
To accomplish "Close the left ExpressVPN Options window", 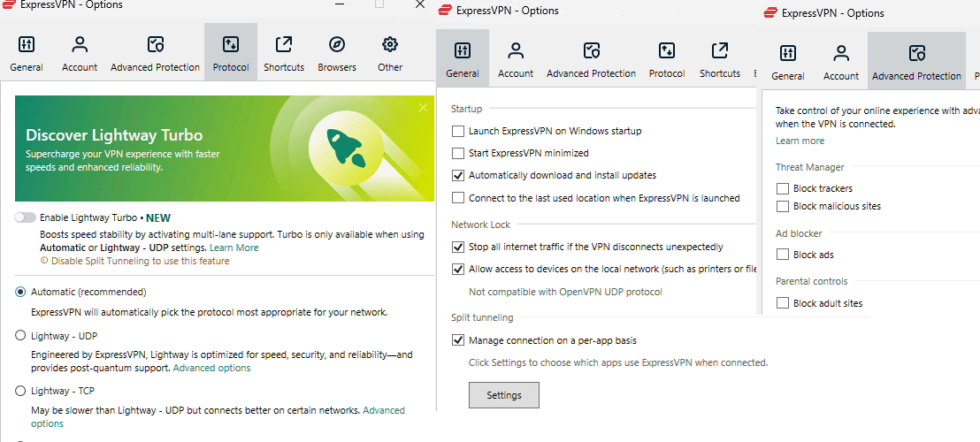I will [x=421, y=5].
